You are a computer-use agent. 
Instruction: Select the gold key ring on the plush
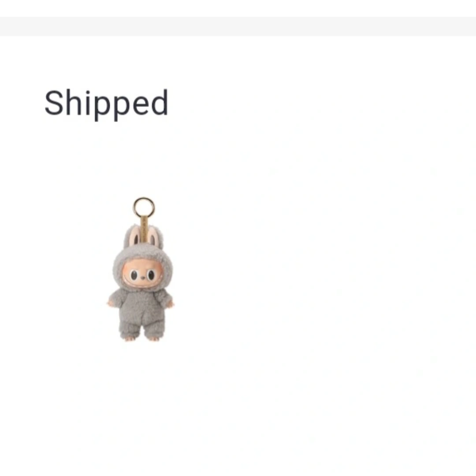(144, 207)
